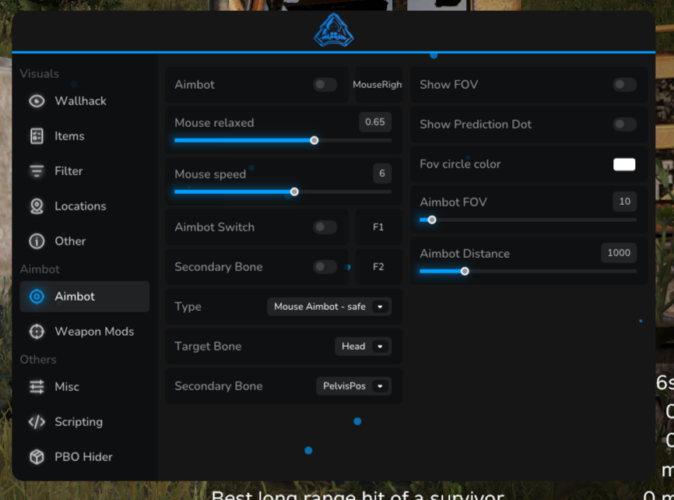Image resolution: width=674 pixels, height=500 pixels.
Task: Click the Filter icon in the sidebar
Action: coord(37,171)
